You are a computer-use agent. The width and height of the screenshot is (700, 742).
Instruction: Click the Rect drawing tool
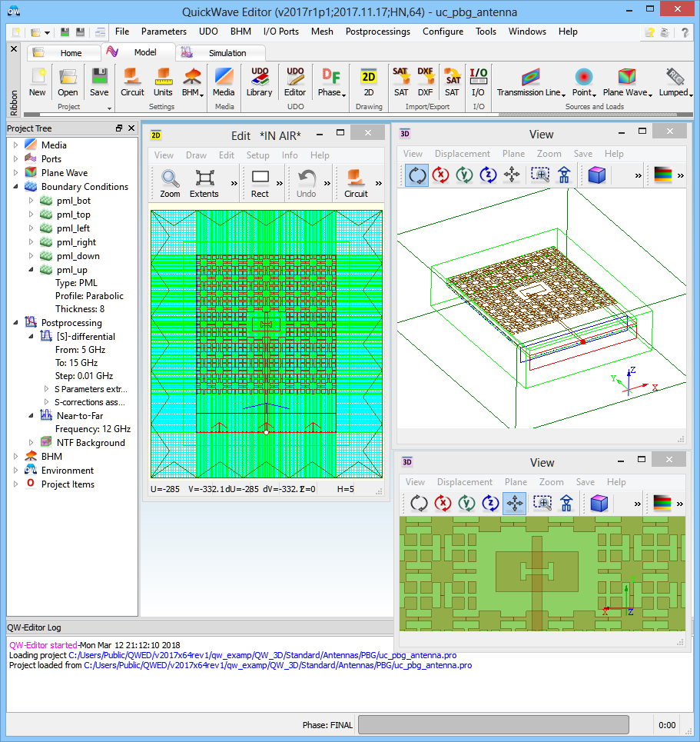(260, 184)
